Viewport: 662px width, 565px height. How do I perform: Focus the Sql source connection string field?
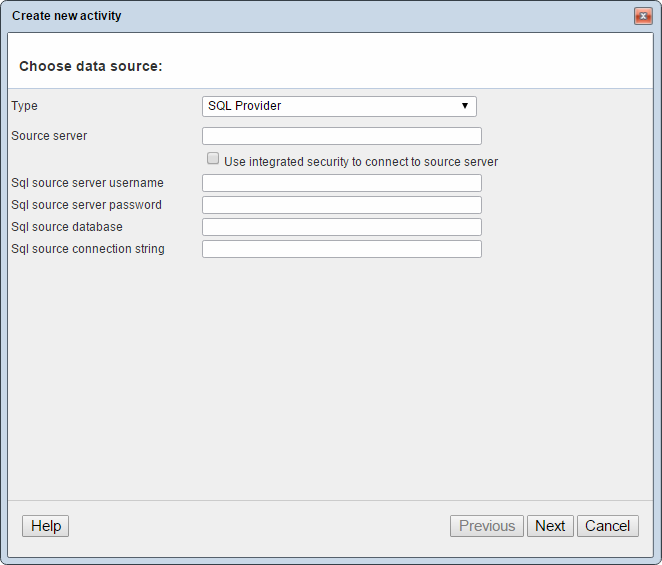point(341,249)
